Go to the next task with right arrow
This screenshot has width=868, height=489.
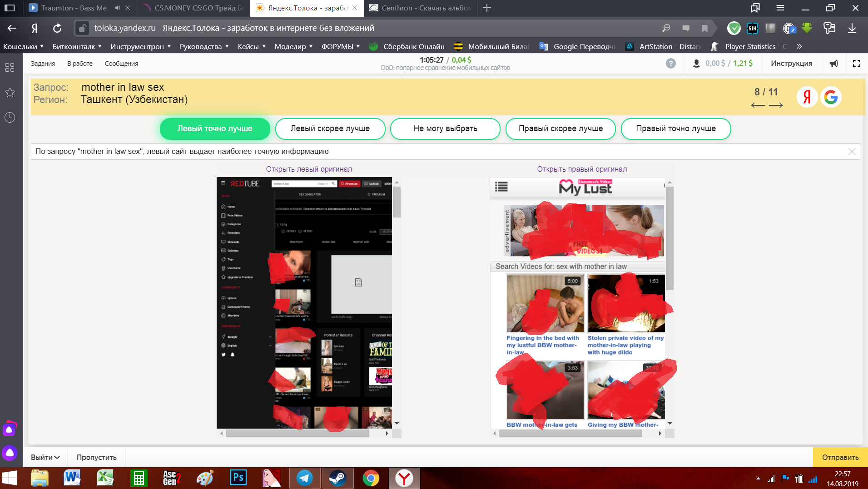(x=776, y=105)
